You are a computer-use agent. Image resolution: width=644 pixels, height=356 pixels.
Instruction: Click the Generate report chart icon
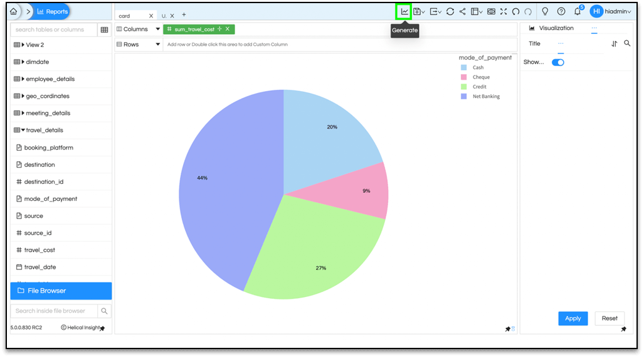click(x=404, y=11)
